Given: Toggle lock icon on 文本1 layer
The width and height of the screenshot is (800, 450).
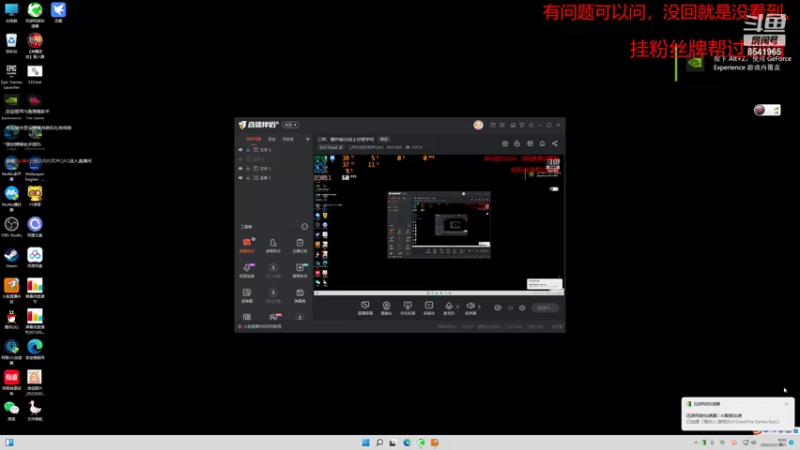Looking at the screenshot, I should [248, 168].
